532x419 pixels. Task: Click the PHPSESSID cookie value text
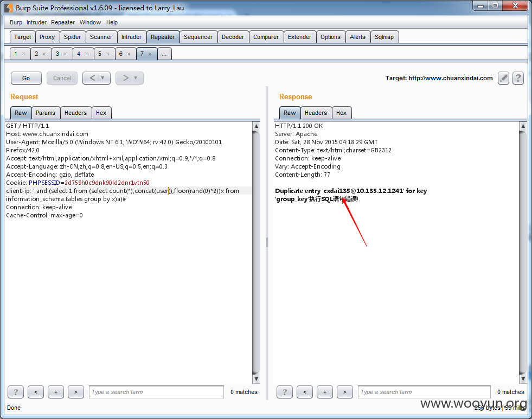107,183
